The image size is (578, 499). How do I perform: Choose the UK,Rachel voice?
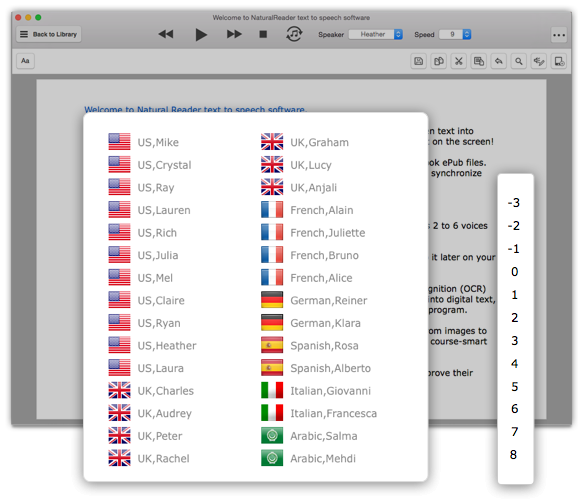click(149, 458)
